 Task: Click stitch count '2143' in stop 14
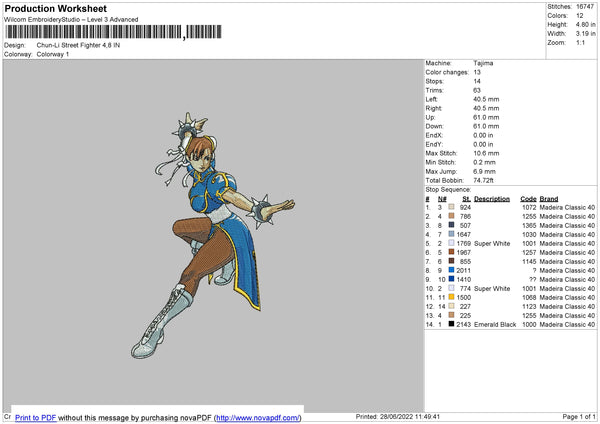click(463, 325)
